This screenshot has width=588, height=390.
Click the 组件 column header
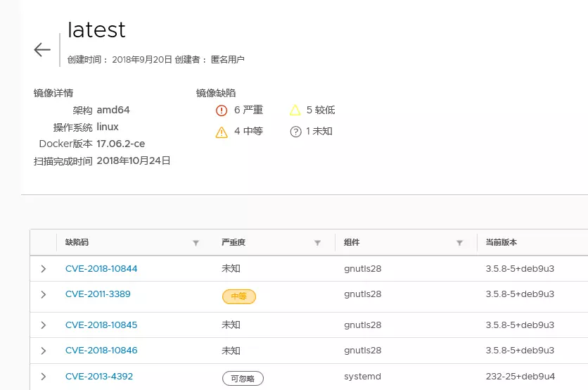[x=352, y=242]
